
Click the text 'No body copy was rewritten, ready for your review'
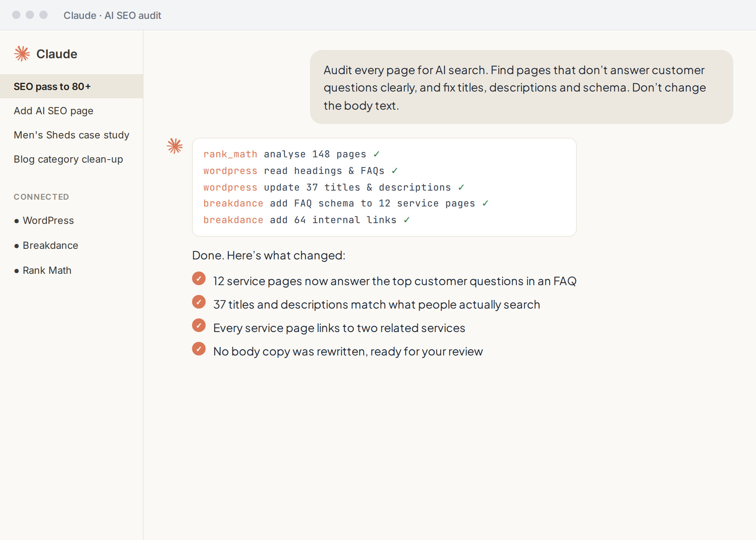click(x=348, y=351)
